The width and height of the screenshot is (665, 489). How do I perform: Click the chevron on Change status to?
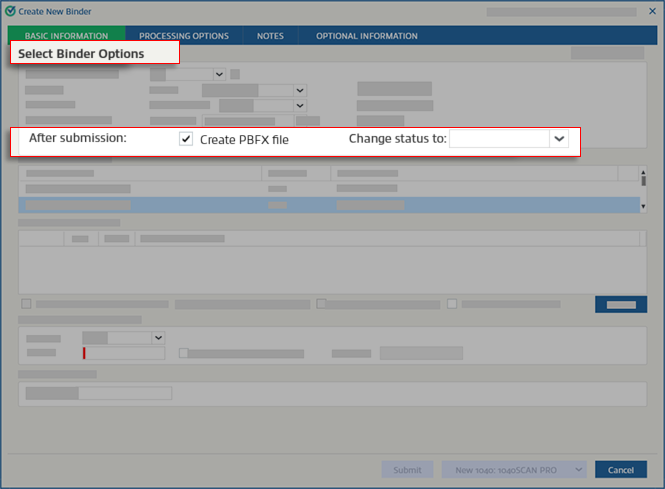click(559, 139)
